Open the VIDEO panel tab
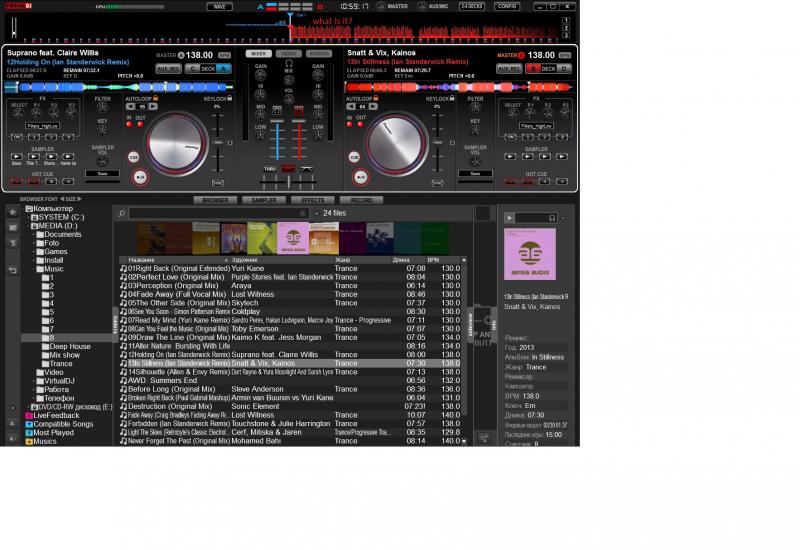 click(x=289, y=54)
